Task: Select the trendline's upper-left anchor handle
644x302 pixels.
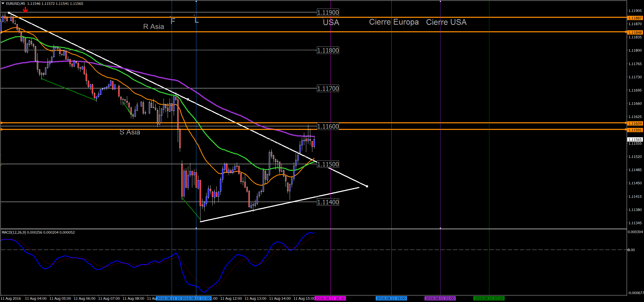Action: 9,13
